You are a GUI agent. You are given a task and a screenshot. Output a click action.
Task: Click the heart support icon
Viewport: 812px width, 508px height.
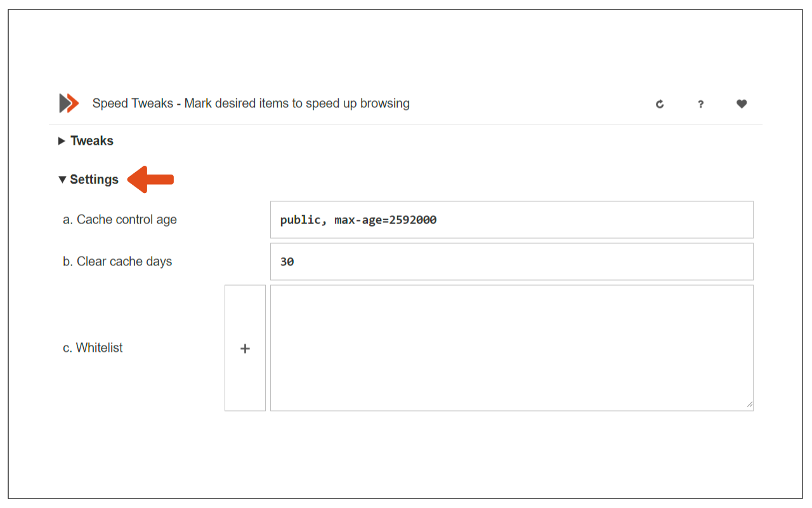[742, 104]
